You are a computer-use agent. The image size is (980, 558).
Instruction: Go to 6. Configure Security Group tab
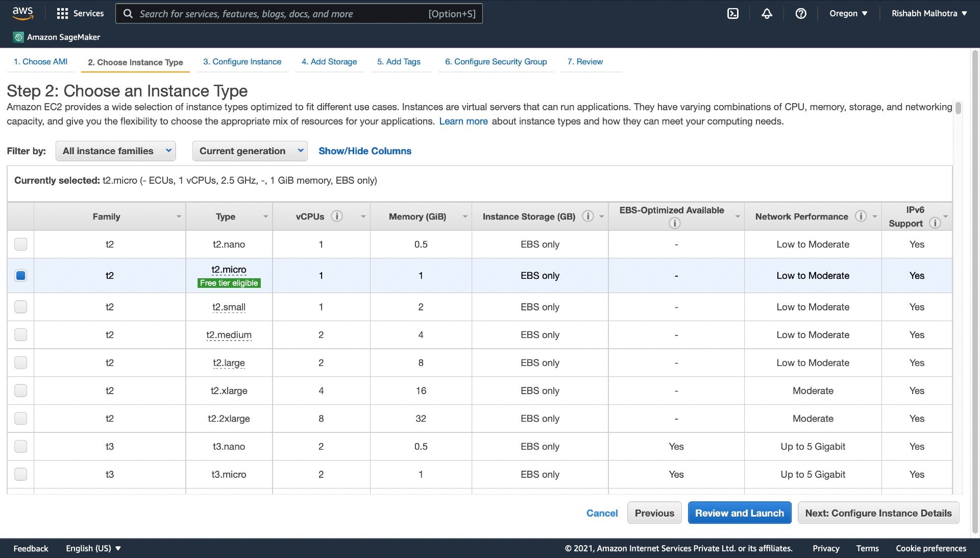[x=496, y=62]
